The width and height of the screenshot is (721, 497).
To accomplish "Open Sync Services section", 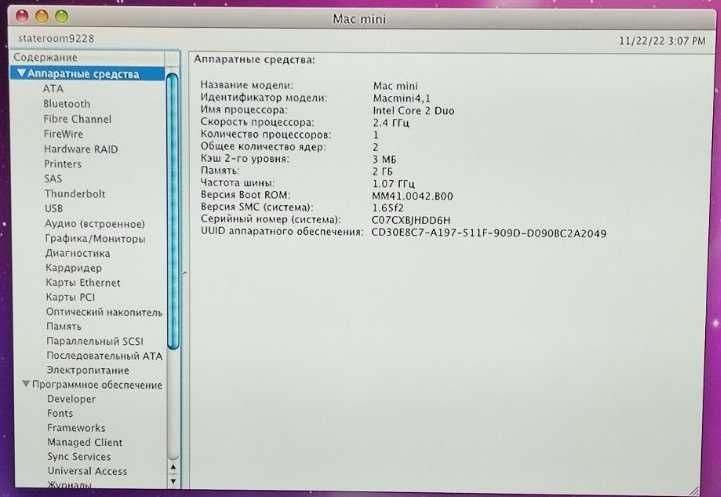I will (x=79, y=457).
